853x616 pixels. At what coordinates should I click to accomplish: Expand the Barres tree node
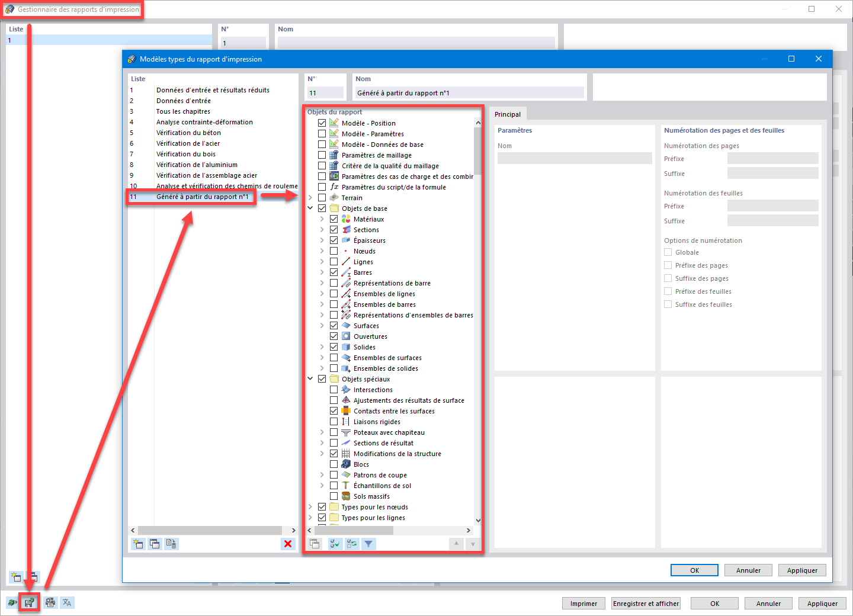point(322,272)
